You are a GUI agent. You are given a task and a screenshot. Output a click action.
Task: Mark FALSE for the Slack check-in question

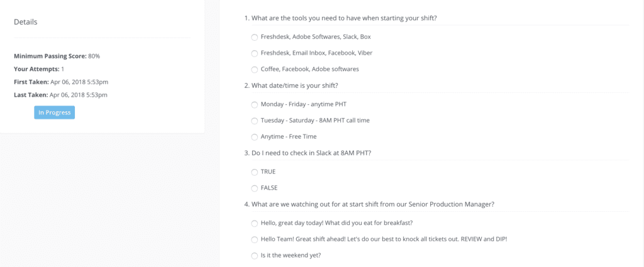point(254,188)
